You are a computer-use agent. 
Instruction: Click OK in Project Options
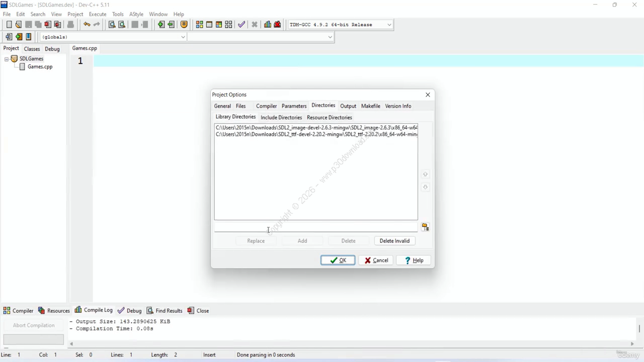338,260
